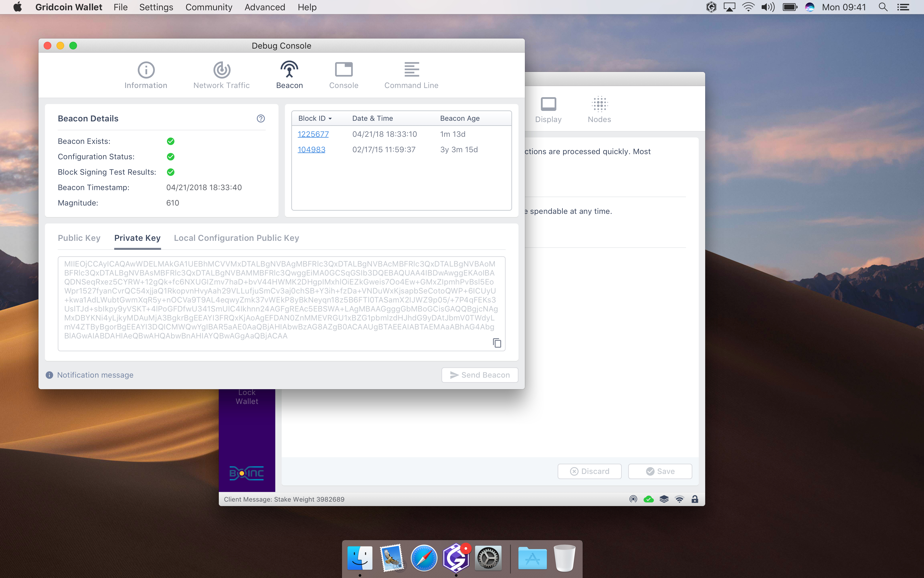Open the Advanced menu
924x578 pixels.
(265, 7)
